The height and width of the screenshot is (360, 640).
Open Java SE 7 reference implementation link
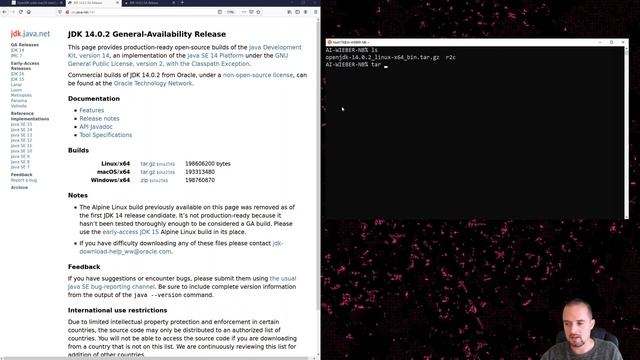20,167
